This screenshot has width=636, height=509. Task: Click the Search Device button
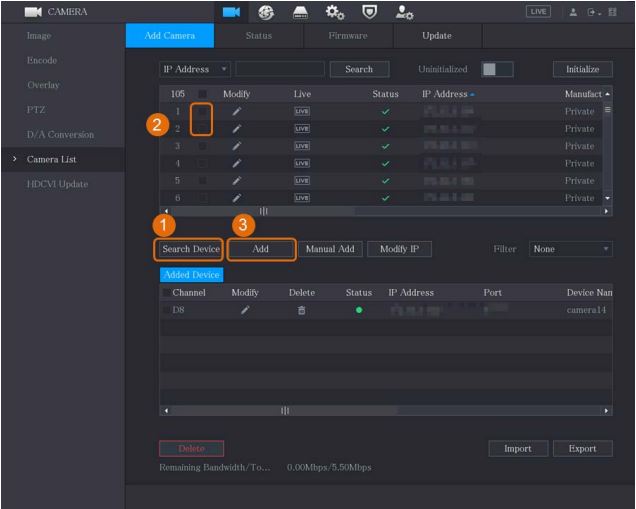[x=191, y=249]
